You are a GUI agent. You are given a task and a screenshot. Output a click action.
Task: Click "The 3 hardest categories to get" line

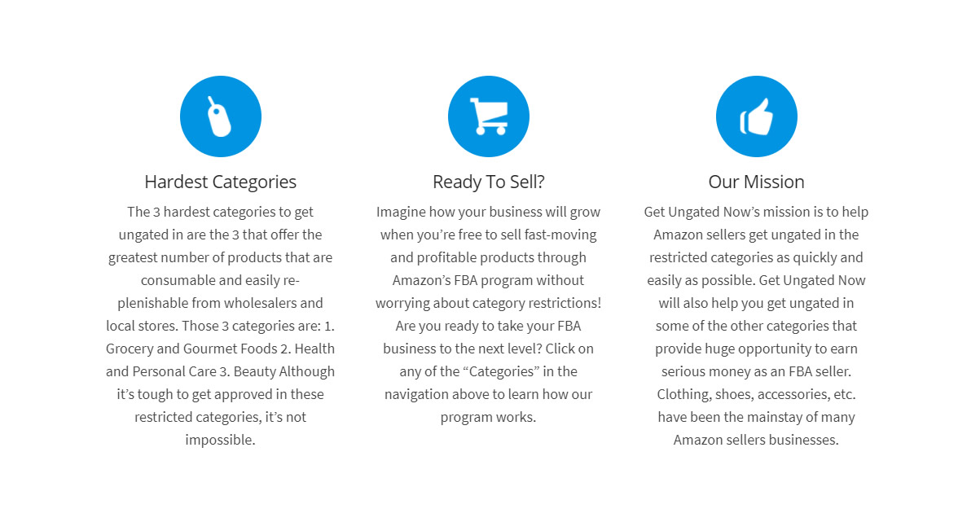[220, 212]
